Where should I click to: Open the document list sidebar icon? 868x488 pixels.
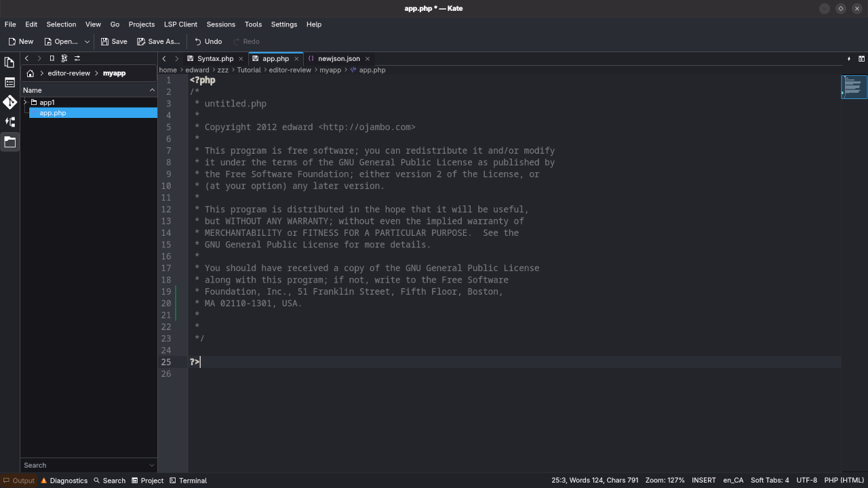coord(9,82)
